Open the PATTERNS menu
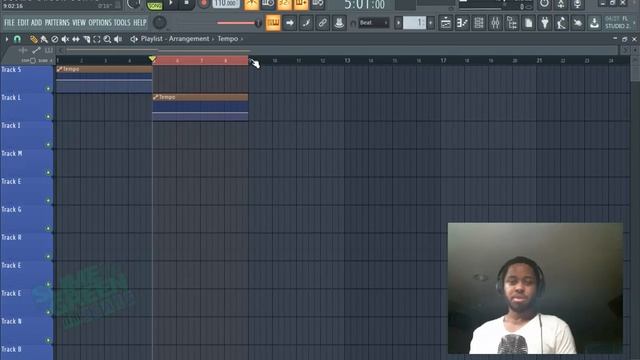 click(x=57, y=22)
